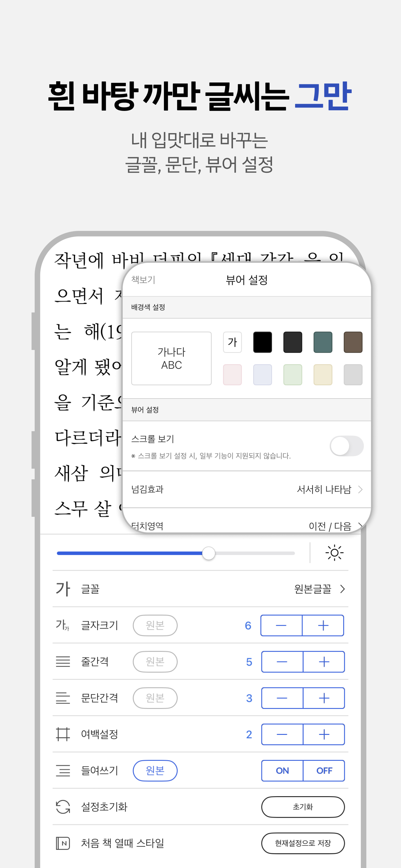This screenshot has width=401, height=868.
Task: Turn indent ON
Action: coord(282,771)
